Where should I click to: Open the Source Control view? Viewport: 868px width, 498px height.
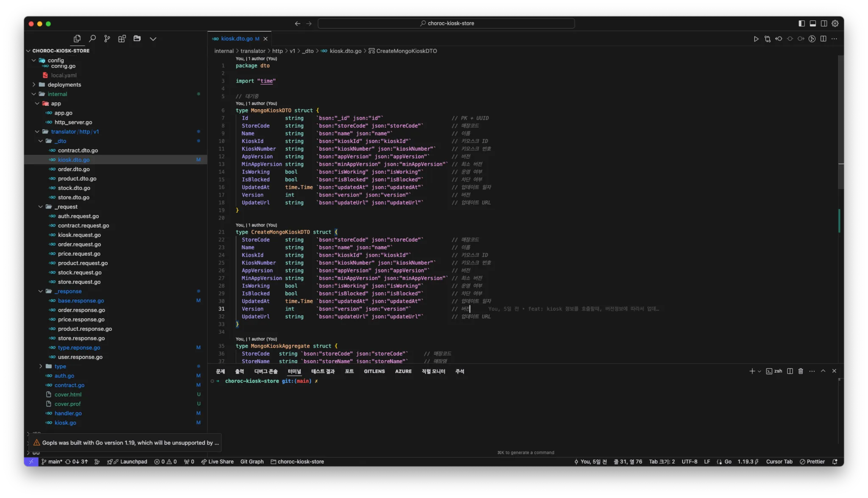[x=107, y=38]
